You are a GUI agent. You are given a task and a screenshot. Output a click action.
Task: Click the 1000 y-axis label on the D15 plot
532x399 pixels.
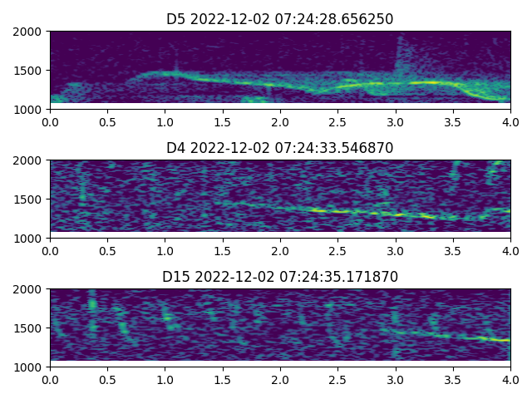[31, 367]
